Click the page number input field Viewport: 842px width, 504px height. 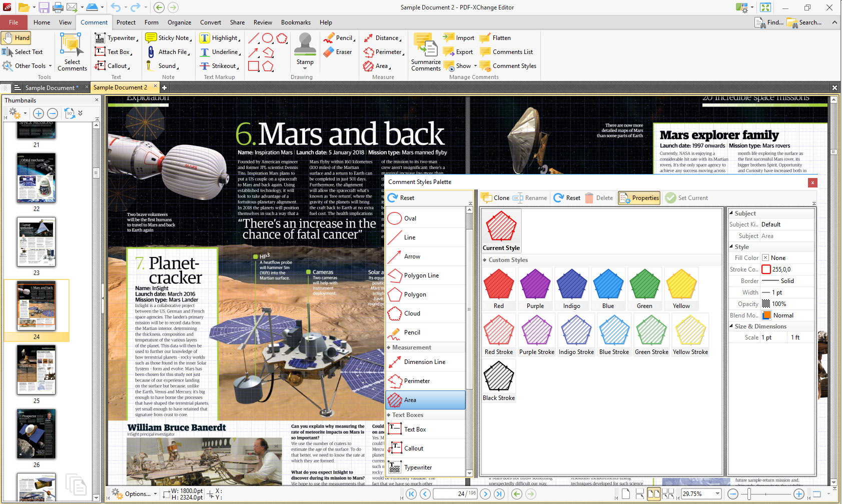455,494
